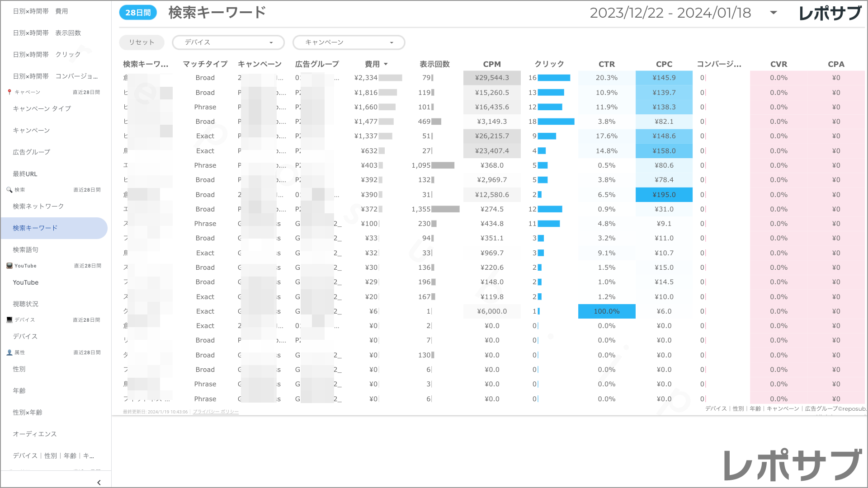Image resolution: width=868 pixels, height=488 pixels.
Task: Select 検索語句 in the sidebar
Action: 25,249
